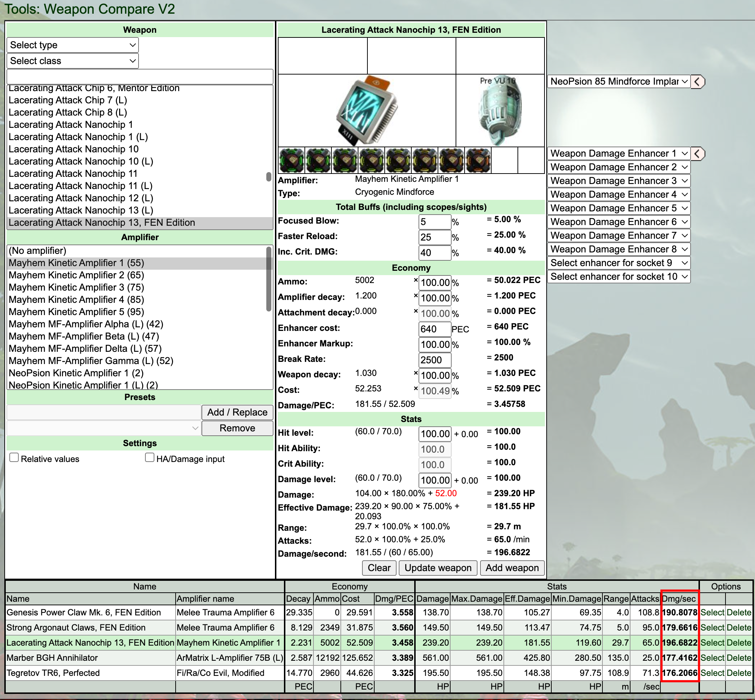Open the Weapon Damage Enhancer 3 dropdown
Screen dimensions: 755x700
tap(619, 181)
